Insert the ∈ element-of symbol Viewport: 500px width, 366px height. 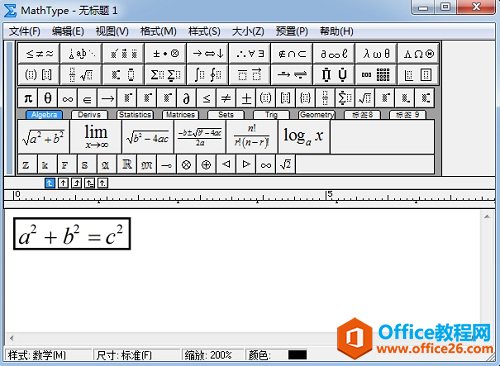87,98
